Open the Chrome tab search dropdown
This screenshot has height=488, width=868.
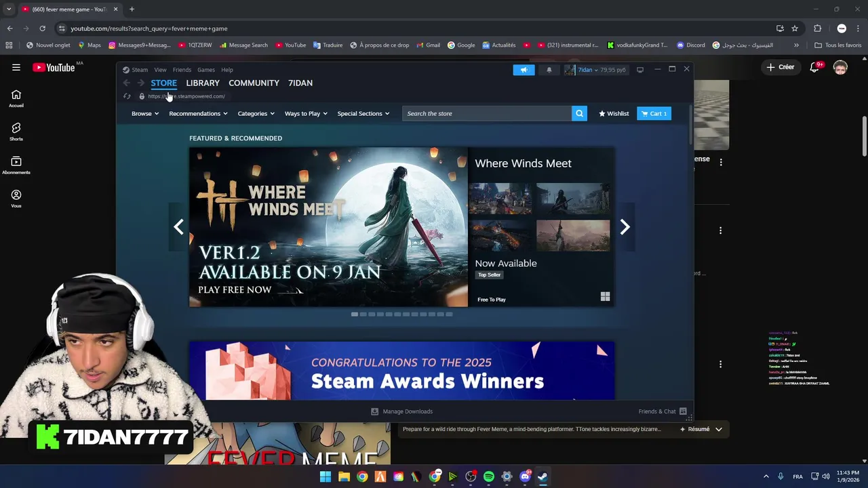point(9,9)
